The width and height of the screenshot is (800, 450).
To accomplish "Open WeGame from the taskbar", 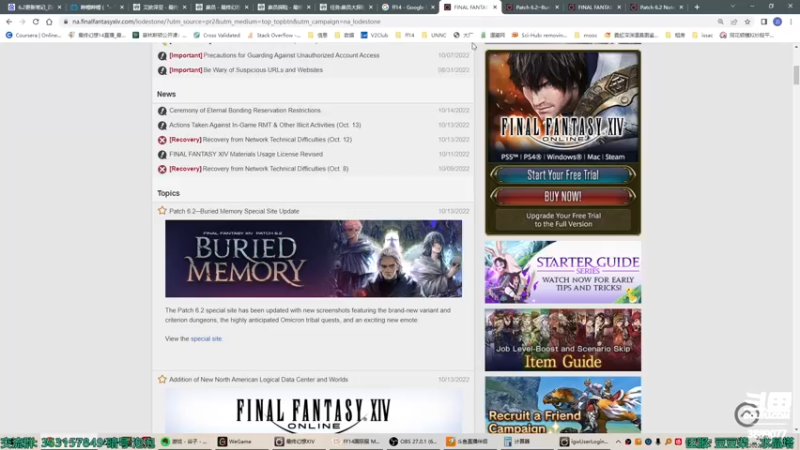I will [x=235, y=441].
